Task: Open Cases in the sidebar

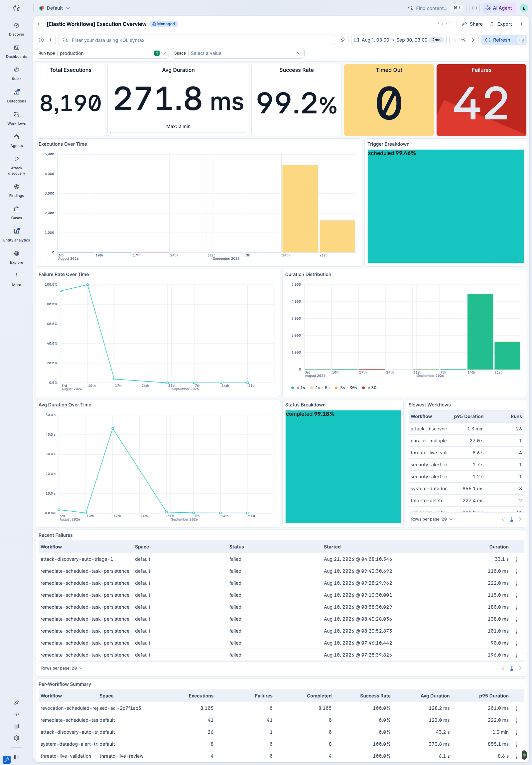Action: pyautogui.click(x=16, y=213)
